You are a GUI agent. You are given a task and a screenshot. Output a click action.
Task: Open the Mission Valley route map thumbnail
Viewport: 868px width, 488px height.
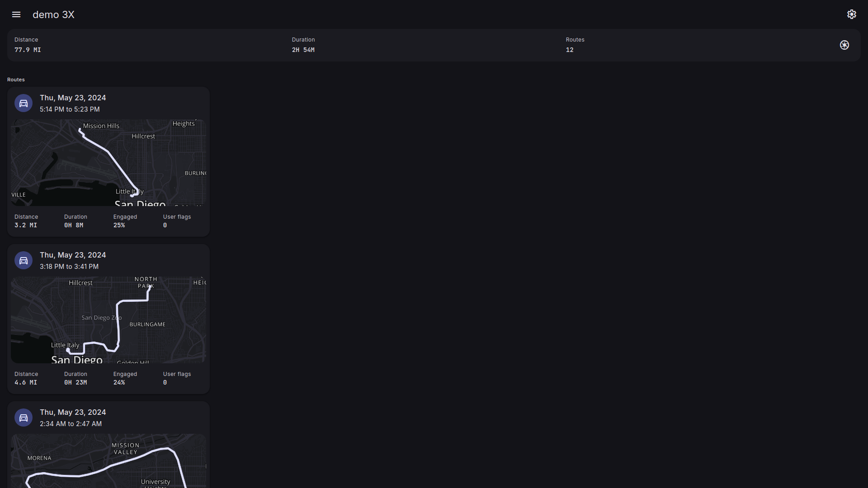coord(108,461)
